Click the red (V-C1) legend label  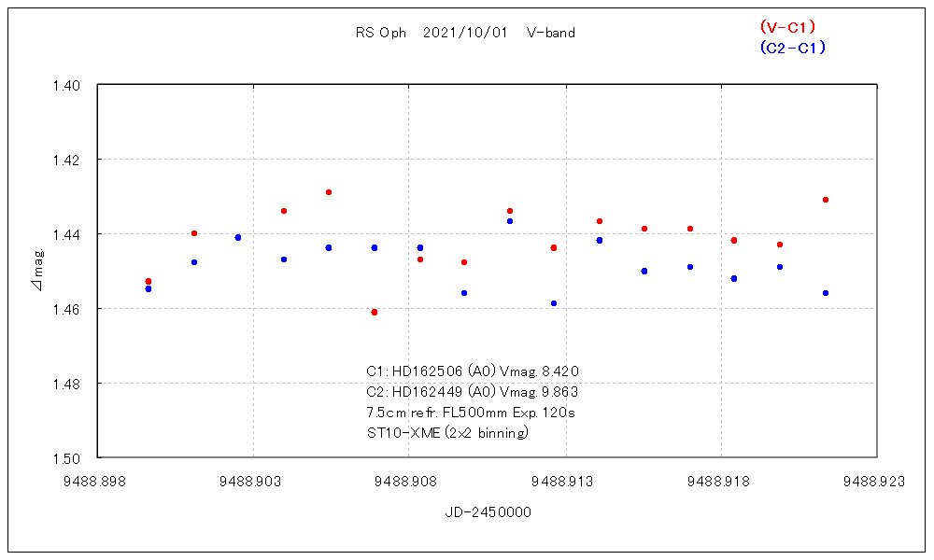click(788, 27)
